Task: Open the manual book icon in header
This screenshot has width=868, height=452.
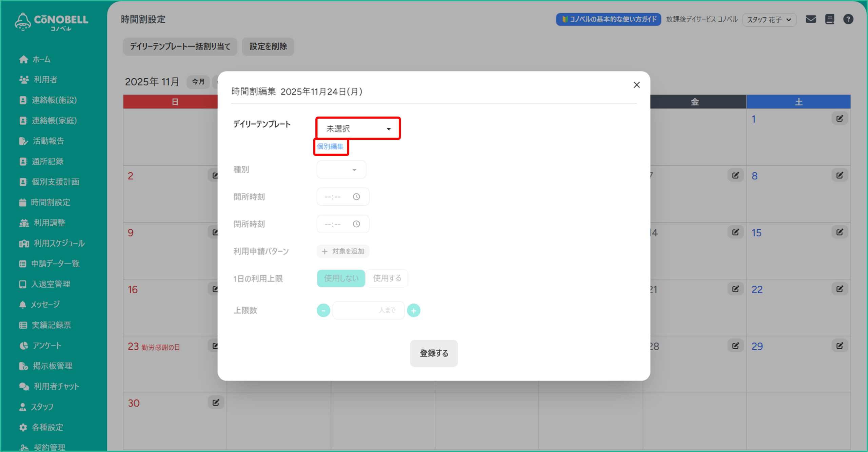Action: pos(829,19)
